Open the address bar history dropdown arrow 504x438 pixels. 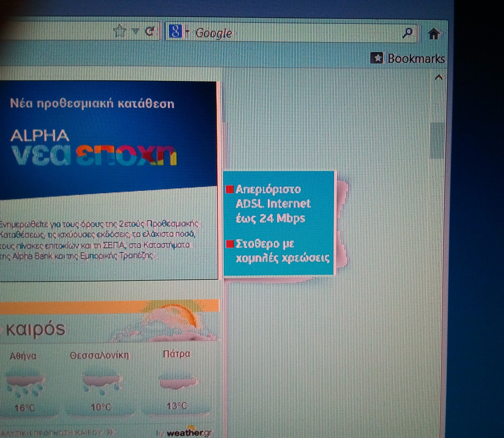pyautogui.click(x=136, y=31)
